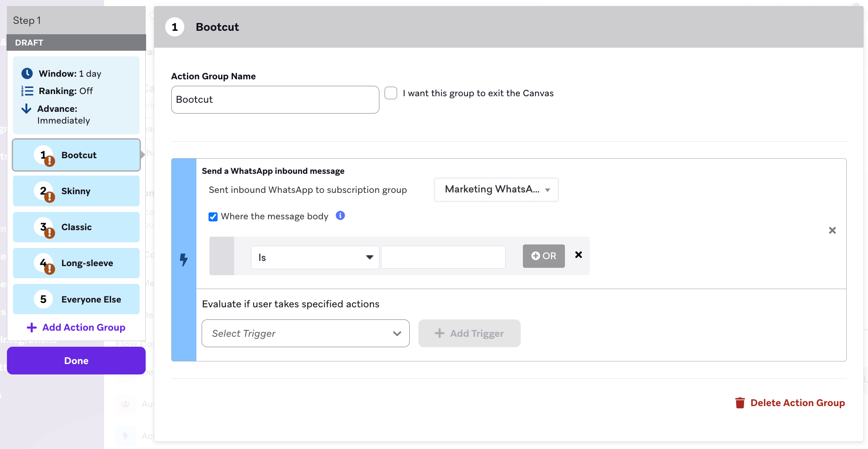Screen dimensions: 868x449
Task: Click the OR button to add condition
Action: [544, 256]
